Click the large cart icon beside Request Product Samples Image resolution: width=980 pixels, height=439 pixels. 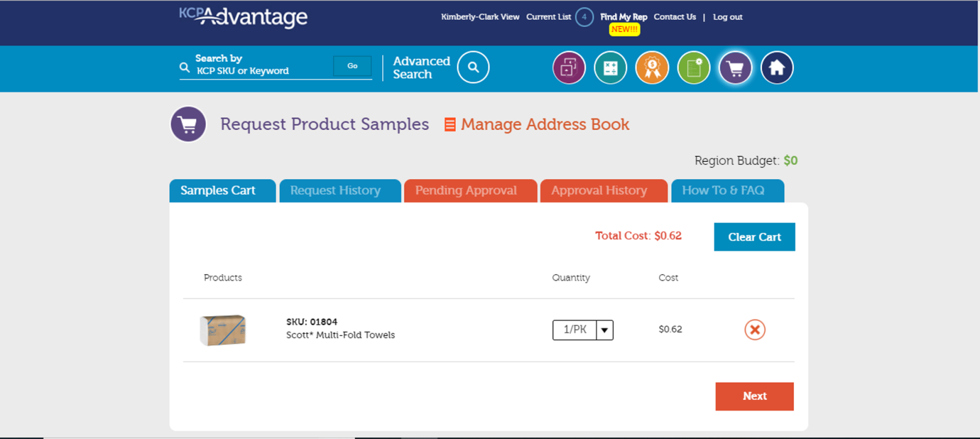188,124
